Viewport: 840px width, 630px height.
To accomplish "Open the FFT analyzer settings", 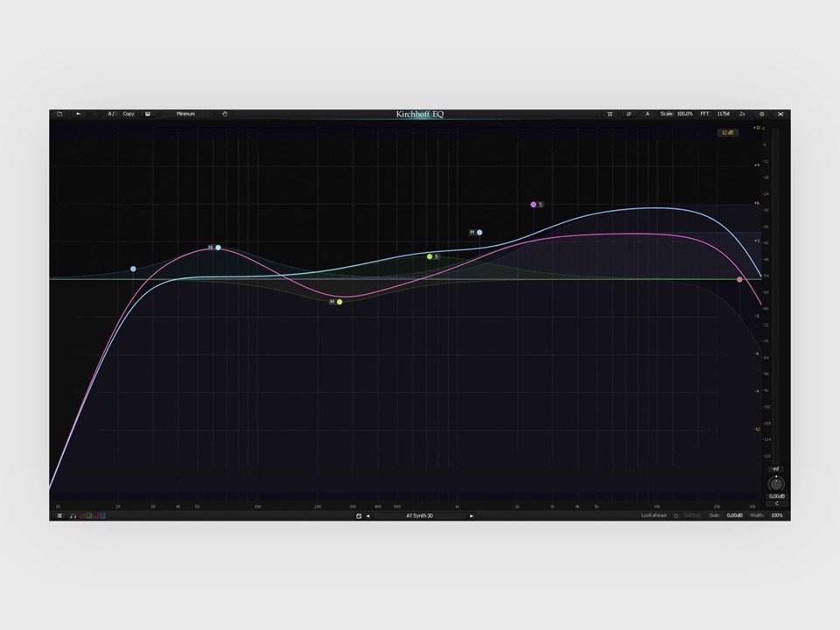I will [x=704, y=114].
